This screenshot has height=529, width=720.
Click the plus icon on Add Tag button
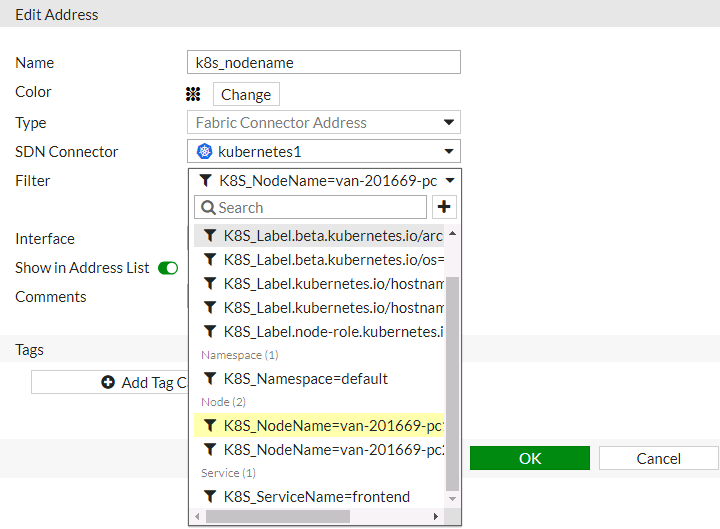(x=108, y=383)
